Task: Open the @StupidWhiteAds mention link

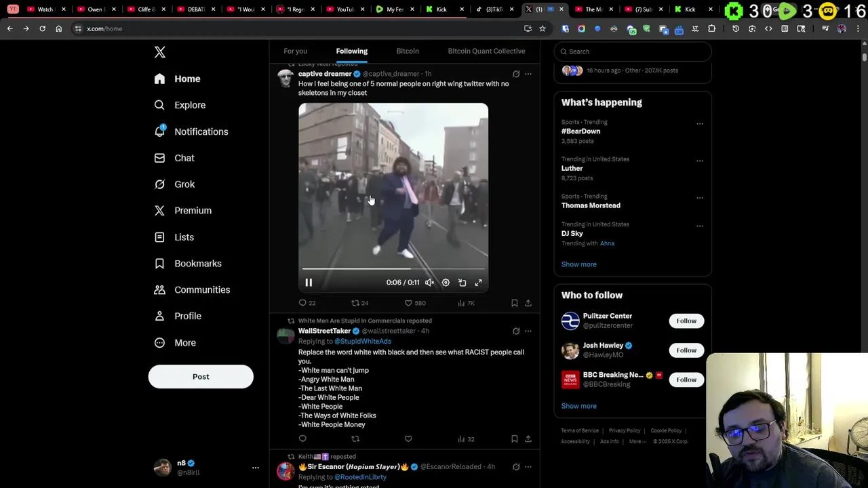Action: pos(363,342)
